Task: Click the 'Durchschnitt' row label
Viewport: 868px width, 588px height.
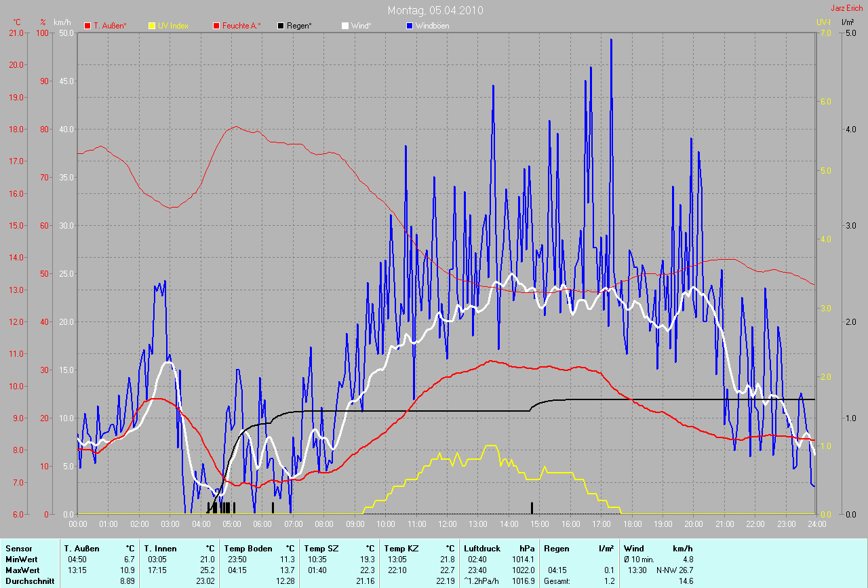Action: click(x=28, y=581)
